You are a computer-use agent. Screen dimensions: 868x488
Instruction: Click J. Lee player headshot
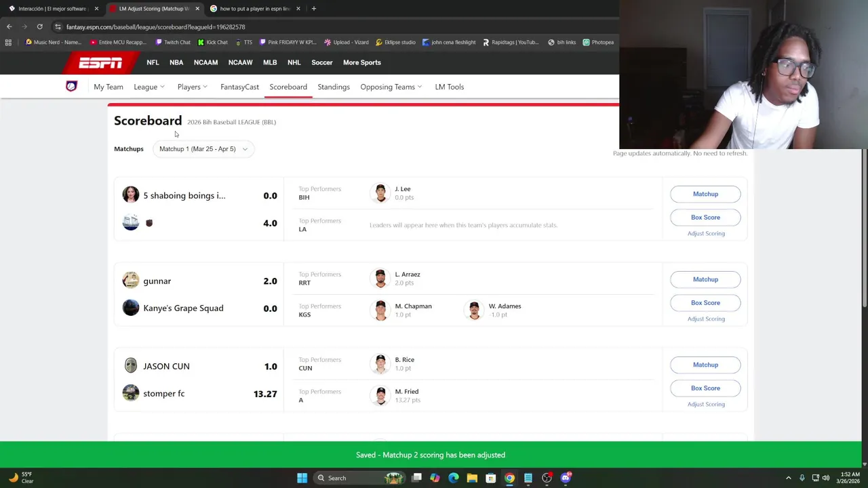click(x=380, y=193)
